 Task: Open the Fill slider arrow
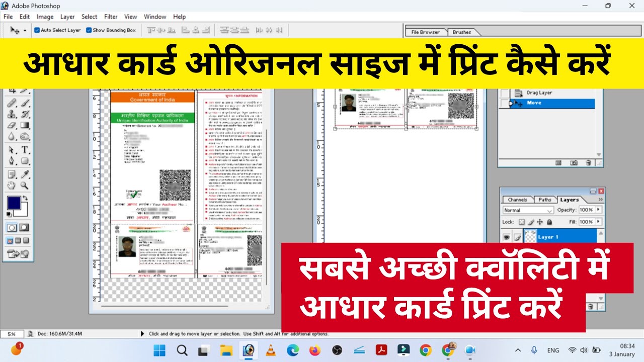tap(598, 221)
